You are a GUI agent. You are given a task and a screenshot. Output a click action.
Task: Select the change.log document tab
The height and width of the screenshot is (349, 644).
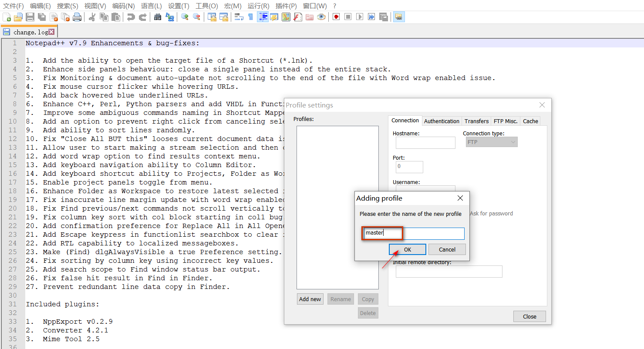(30, 32)
